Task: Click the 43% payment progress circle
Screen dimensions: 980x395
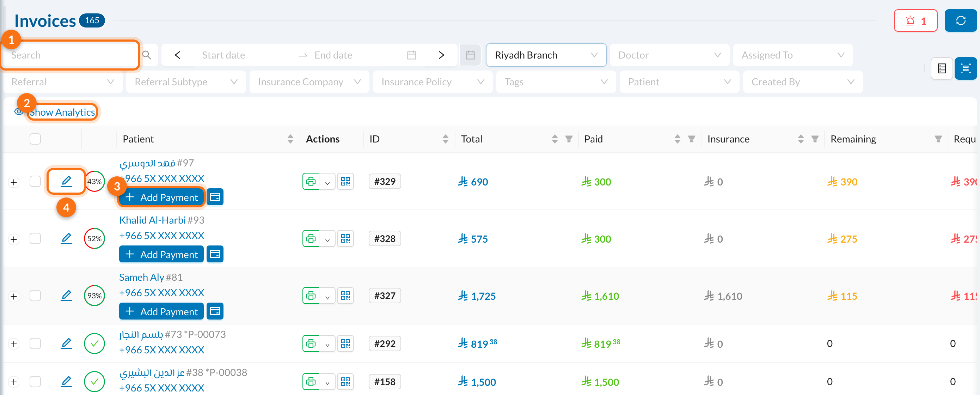Action: click(x=94, y=182)
